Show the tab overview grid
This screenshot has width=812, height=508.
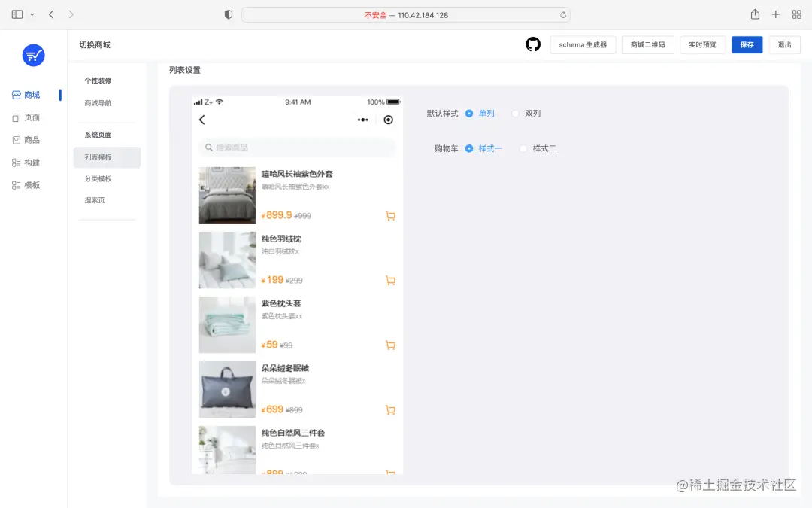797,14
